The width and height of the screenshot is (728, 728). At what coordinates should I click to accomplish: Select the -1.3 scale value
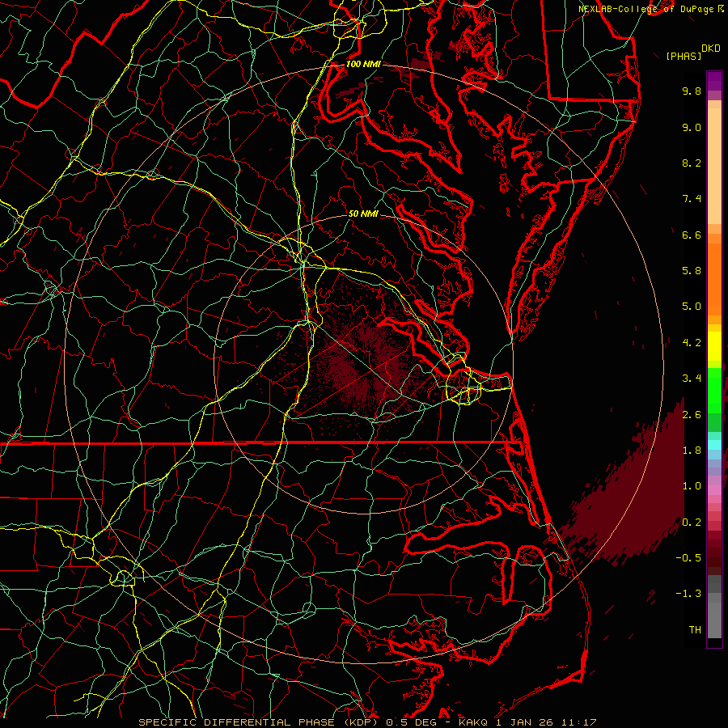pyautogui.click(x=688, y=594)
